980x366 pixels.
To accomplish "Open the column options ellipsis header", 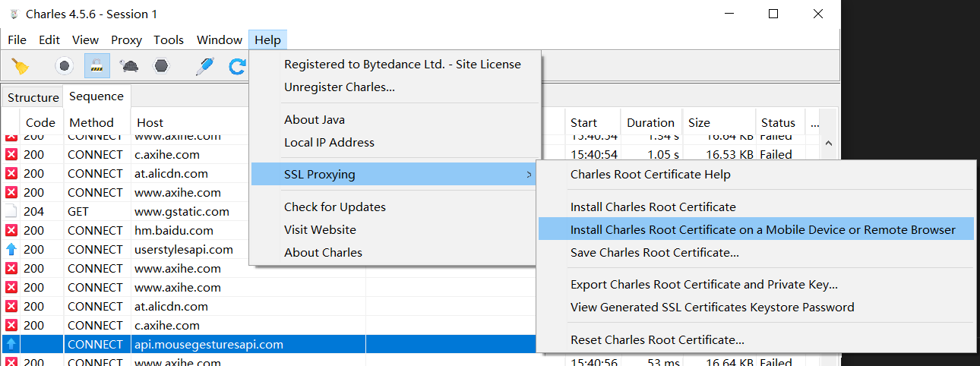I will 814,122.
